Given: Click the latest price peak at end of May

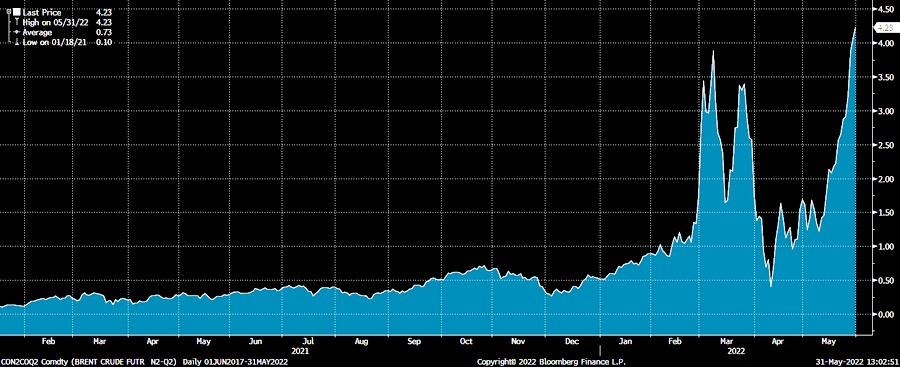Looking at the screenshot, I should pos(855,28).
